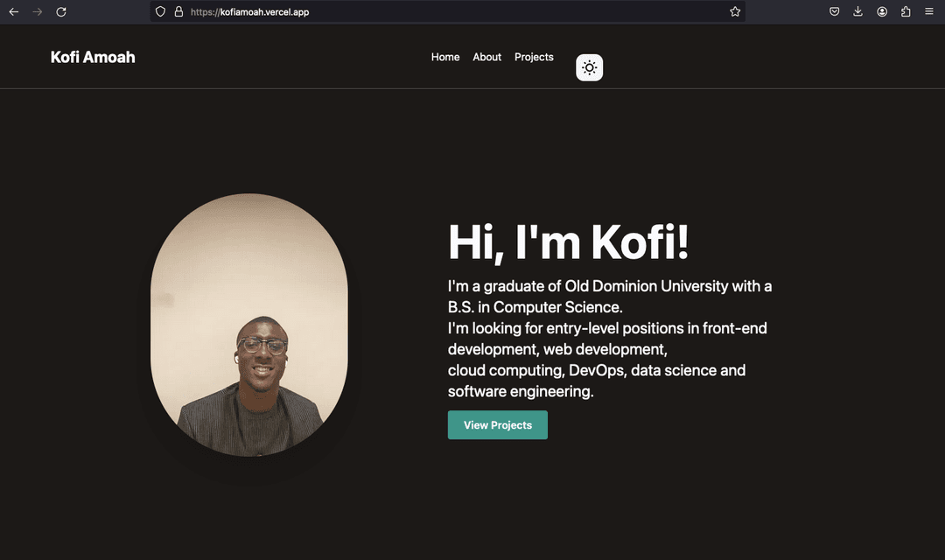Screen dimensions: 945x560
Task: Bookmark this page with the star icon
Action: (735, 11)
